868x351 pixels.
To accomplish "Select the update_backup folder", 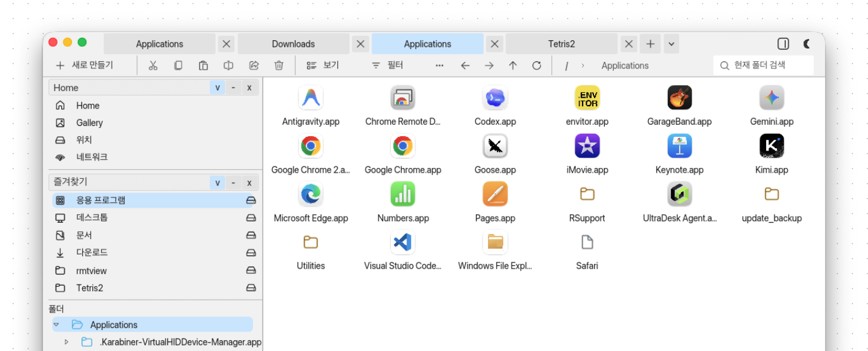I will [771, 194].
